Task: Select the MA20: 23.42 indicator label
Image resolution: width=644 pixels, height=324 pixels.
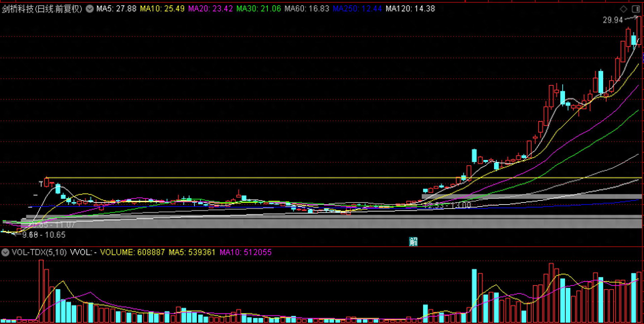Action: pyautogui.click(x=210, y=9)
